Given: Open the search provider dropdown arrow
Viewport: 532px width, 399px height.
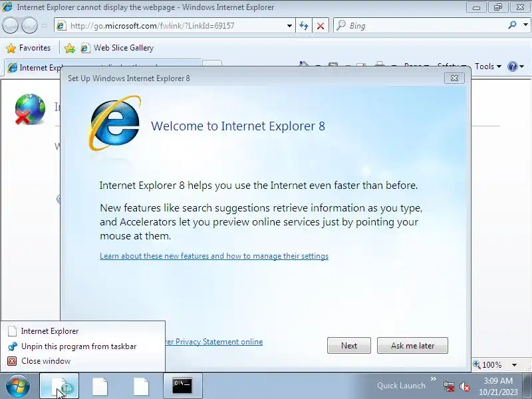Looking at the screenshot, I should click(525, 25).
